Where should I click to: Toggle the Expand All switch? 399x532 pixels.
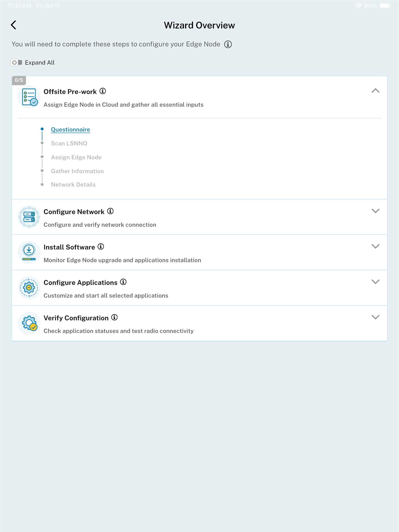pyautogui.click(x=16, y=62)
